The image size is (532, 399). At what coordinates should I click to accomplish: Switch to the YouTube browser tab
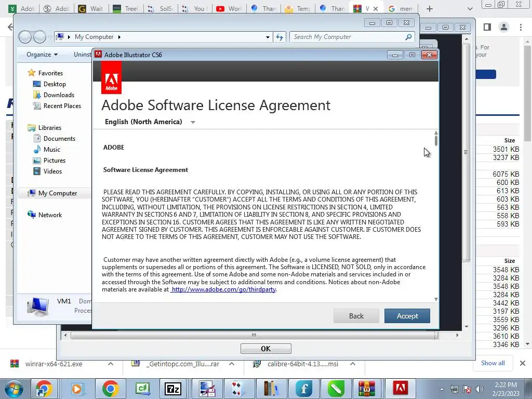229,8
